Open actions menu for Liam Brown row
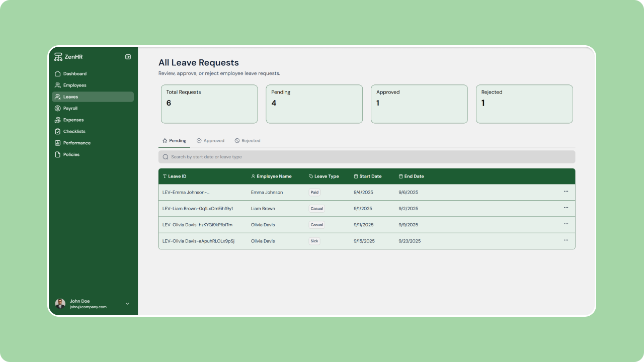Screen dimensions: 644x362 pyautogui.click(x=566, y=208)
